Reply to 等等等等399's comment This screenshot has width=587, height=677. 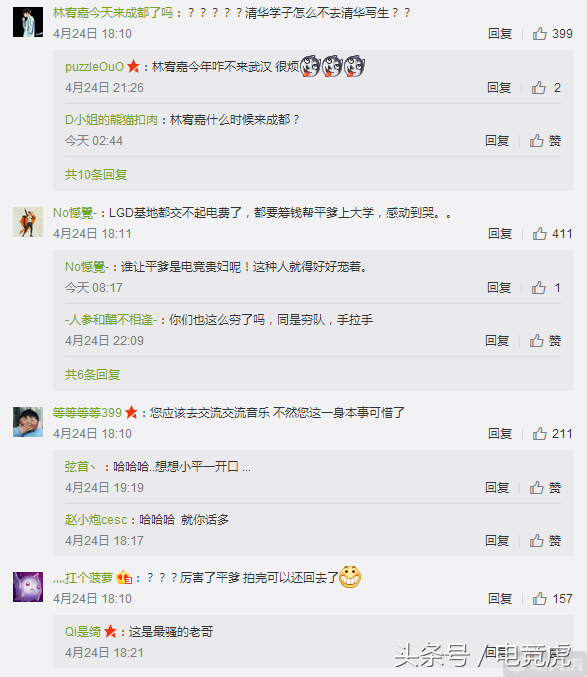click(x=500, y=433)
